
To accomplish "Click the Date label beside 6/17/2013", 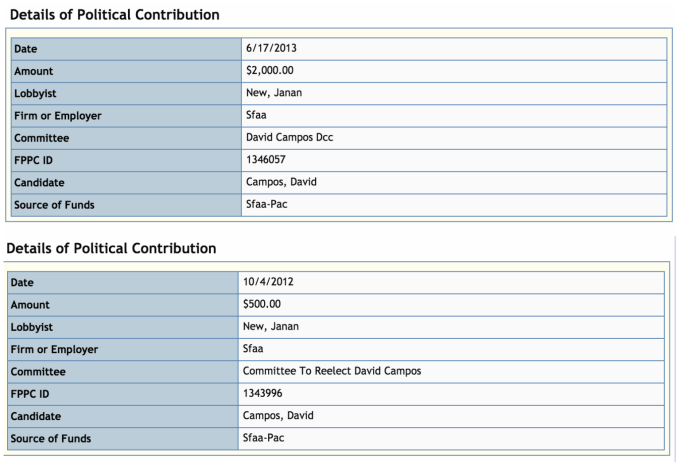I will click(27, 48).
